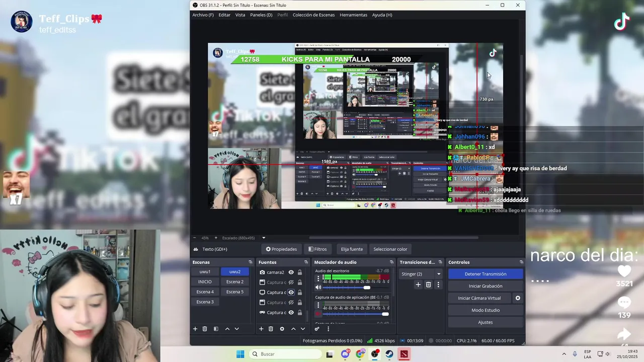The height and width of the screenshot is (362, 644).
Task: Open Discord from the Windows taskbar
Action: (x=345, y=354)
